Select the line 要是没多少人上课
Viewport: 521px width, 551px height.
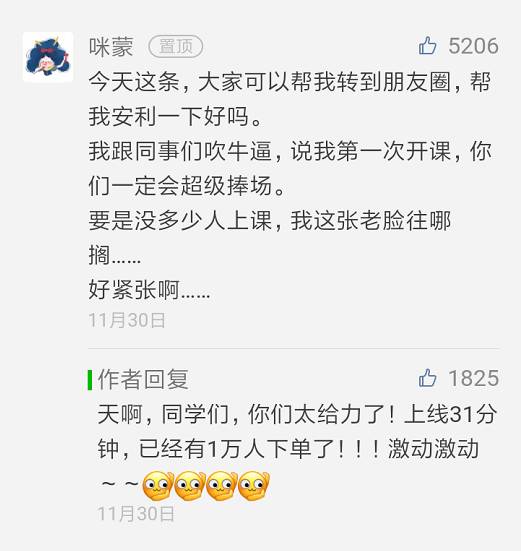click(270, 221)
